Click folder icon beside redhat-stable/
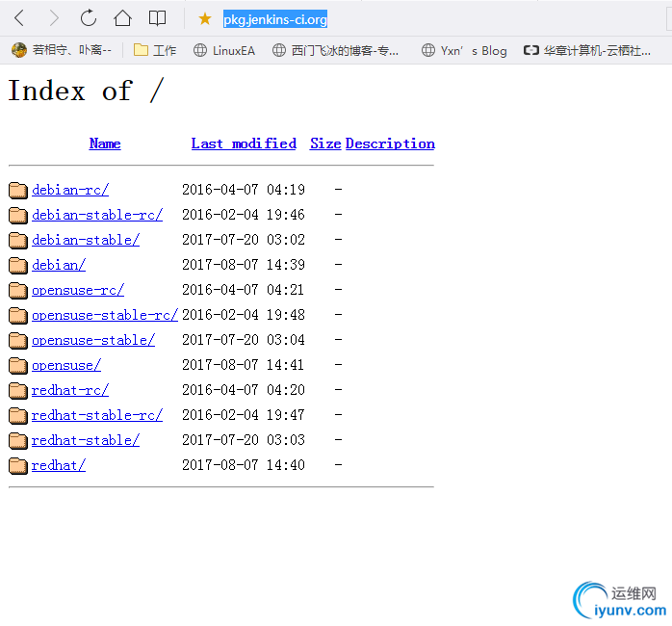Viewport: 672px width, 626px height. (18, 441)
